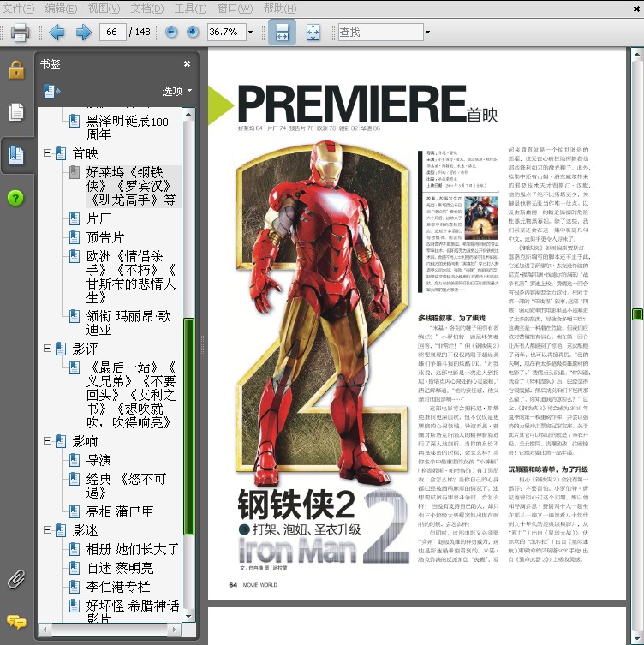Click bookmarks horizontal scroll left arrow
Viewport: 644px width, 645px height.
pyautogui.click(x=45, y=630)
